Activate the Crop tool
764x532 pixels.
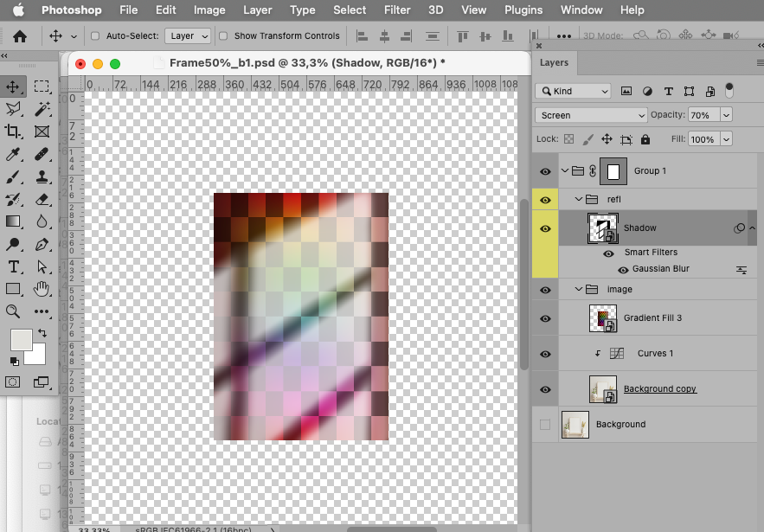click(x=15, y=131)
